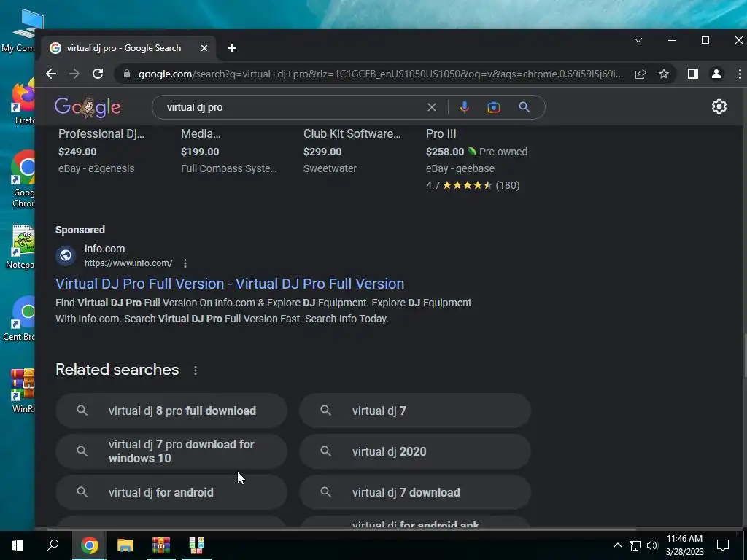Open Related searches options menu

(x=196, y=370)
